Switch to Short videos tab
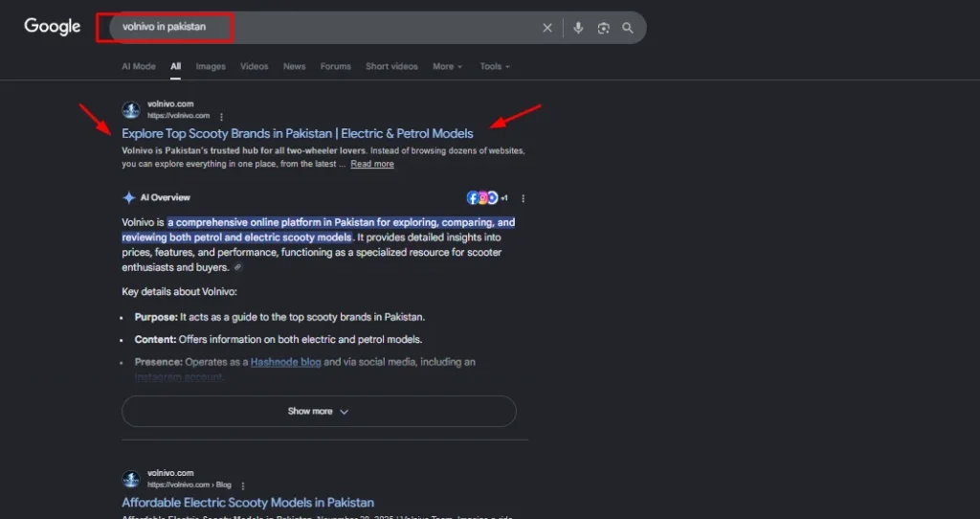The image size is (980, 519). [x=391, y=66]
